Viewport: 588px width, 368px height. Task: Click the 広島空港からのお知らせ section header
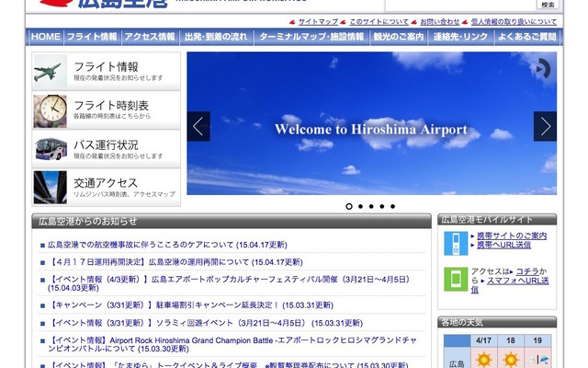tap(232, 221)
